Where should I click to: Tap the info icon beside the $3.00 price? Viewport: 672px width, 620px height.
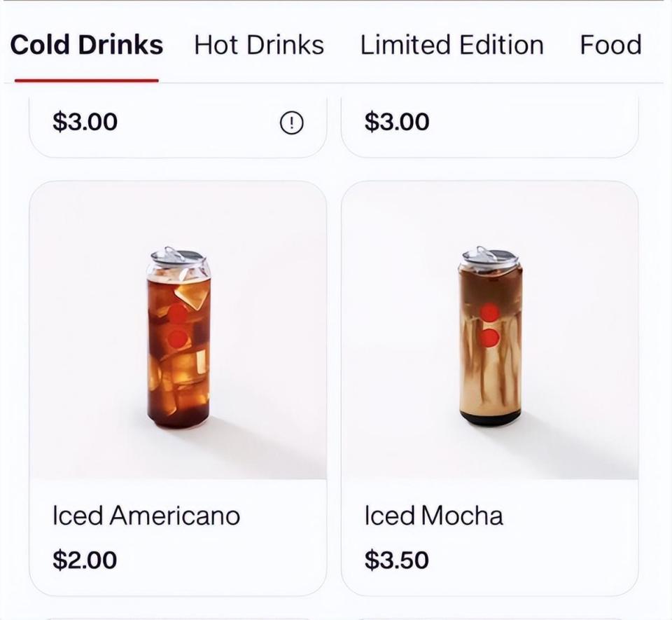click(x=291, y=123)
